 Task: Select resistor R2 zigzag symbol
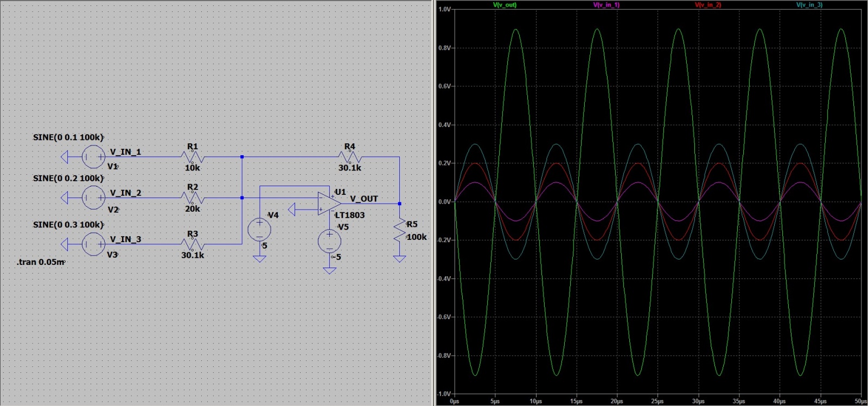click(x=193, y=198)
